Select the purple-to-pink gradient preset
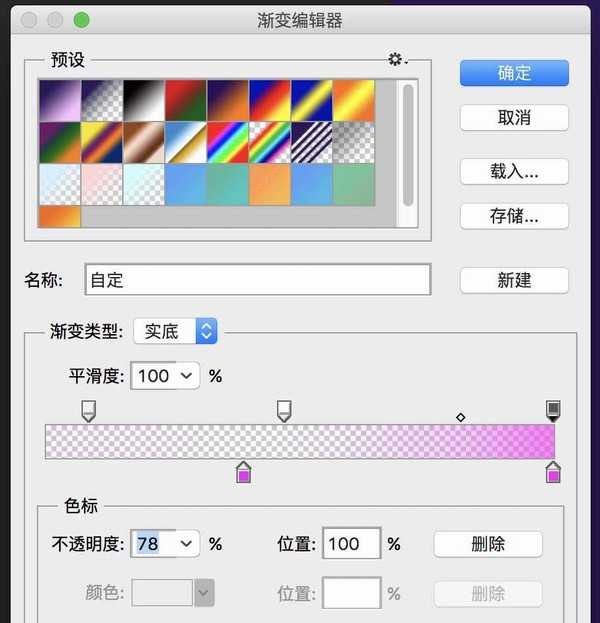This screenshot has width=600, height=623. click(x=60, y=101)
